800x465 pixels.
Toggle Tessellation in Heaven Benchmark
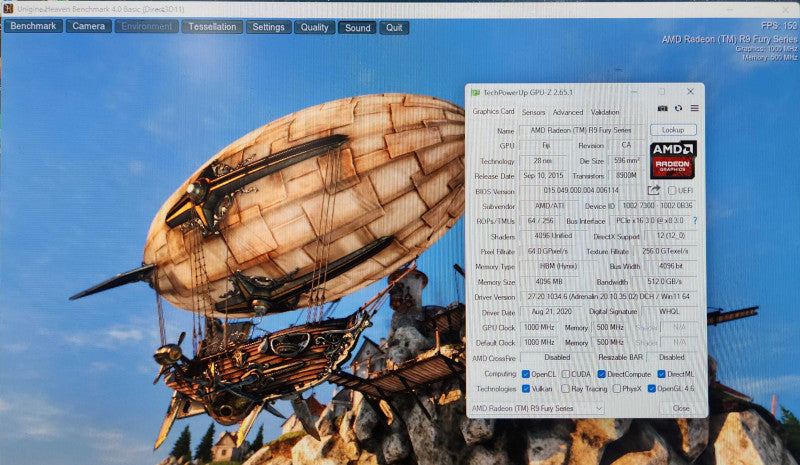[212, 27]
